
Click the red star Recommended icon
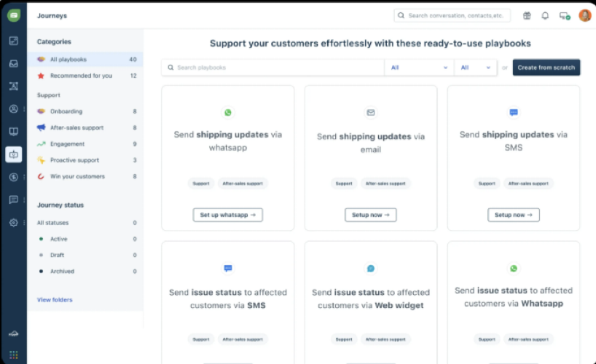click(41, 76)
